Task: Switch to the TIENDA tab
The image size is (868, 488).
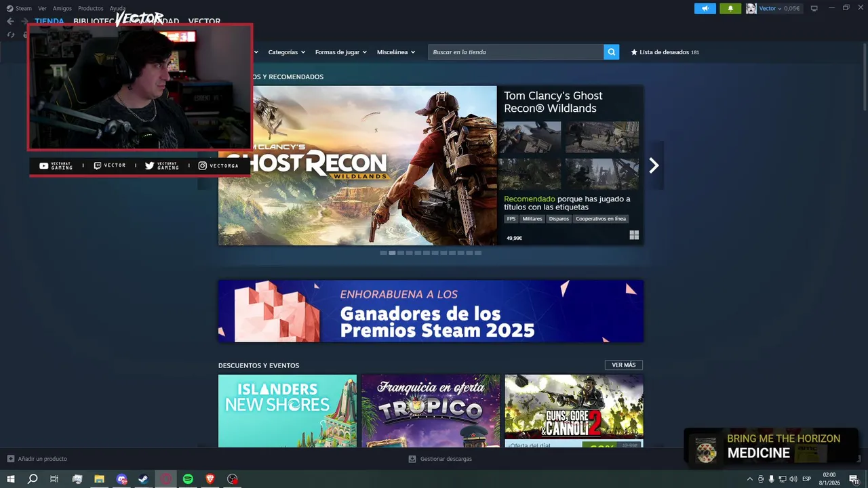Action: tap(50, 21)
